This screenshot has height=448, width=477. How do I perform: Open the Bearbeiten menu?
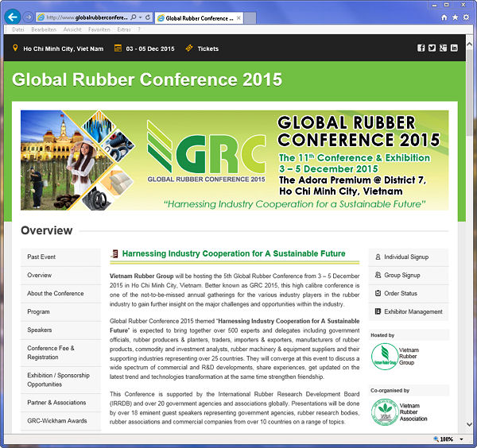[44, 29]
